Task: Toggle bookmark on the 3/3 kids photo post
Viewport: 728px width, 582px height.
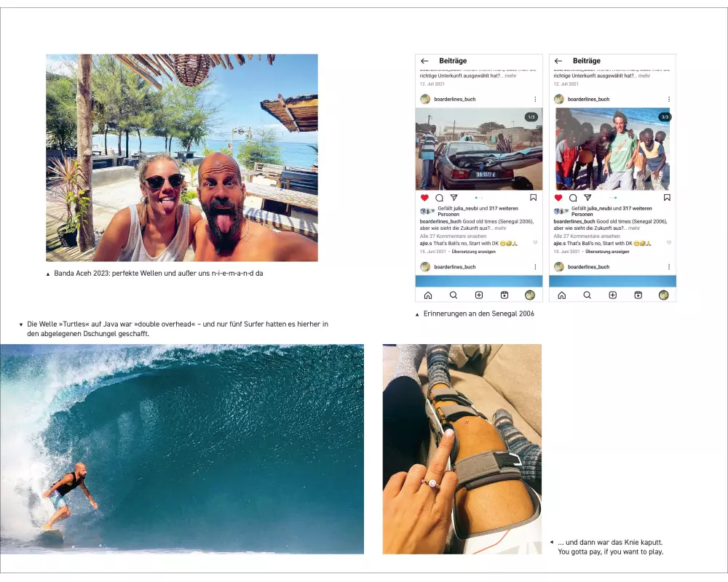Action: (667, 198)
